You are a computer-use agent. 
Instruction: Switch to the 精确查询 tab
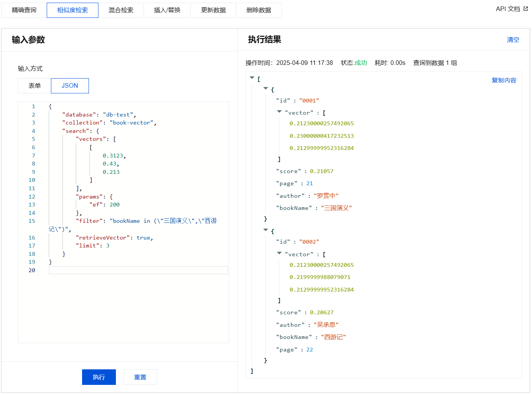[x=24, y=10]
